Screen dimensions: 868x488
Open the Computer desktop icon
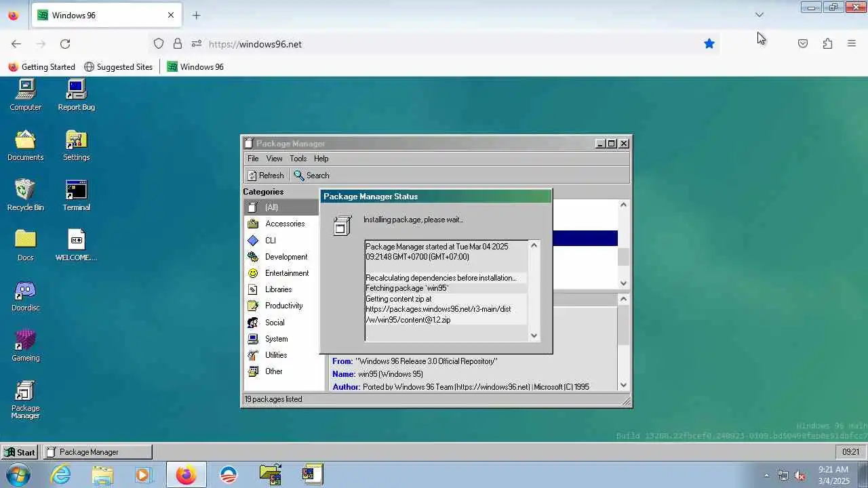click(x=26, y=95)
